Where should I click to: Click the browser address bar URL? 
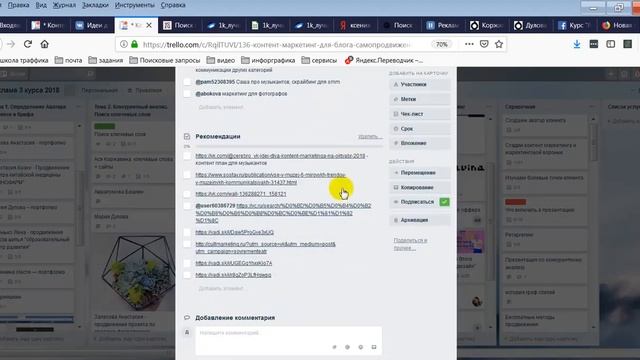coord(276,44)
